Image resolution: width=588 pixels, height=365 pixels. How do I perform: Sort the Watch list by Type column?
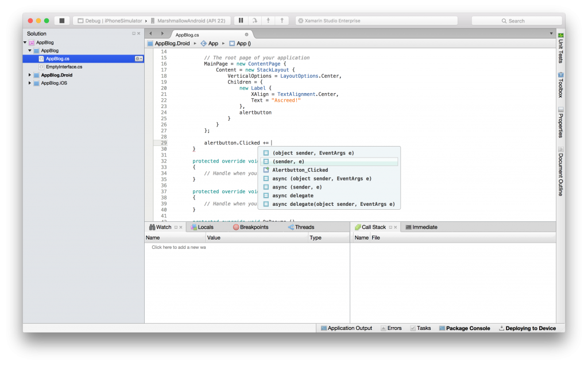point(329,238)
